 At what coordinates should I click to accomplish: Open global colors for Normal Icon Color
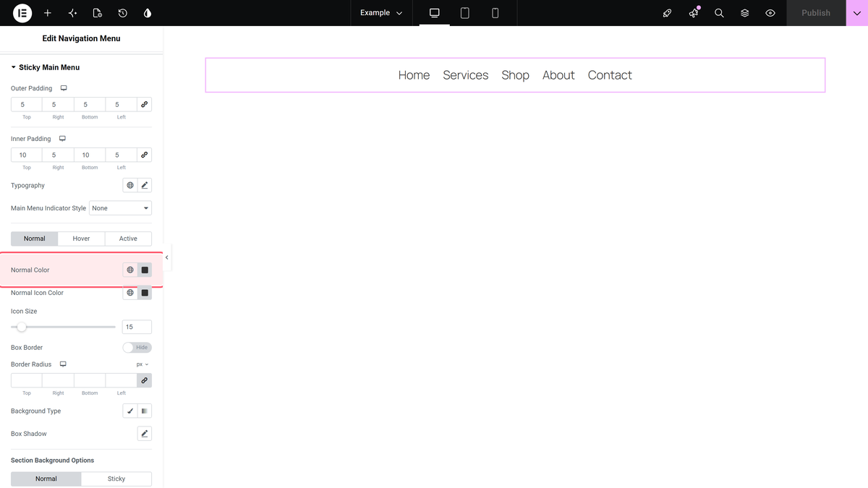(130, 293)
